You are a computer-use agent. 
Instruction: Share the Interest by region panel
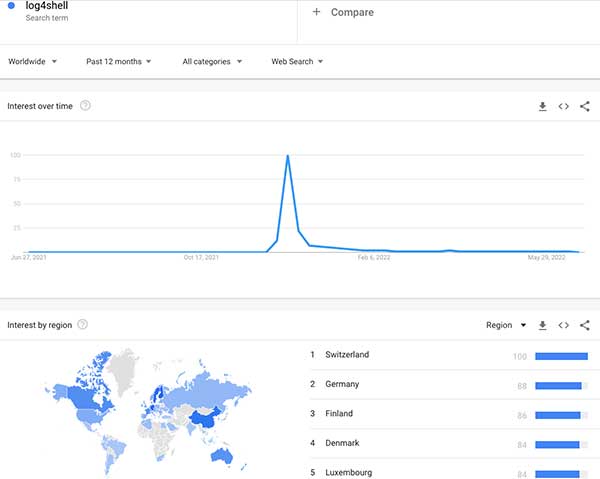coord(585,325)
